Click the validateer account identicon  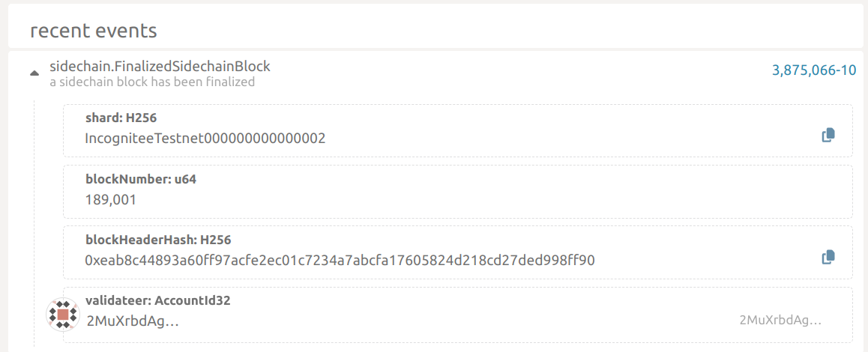[x=63, y=315]
